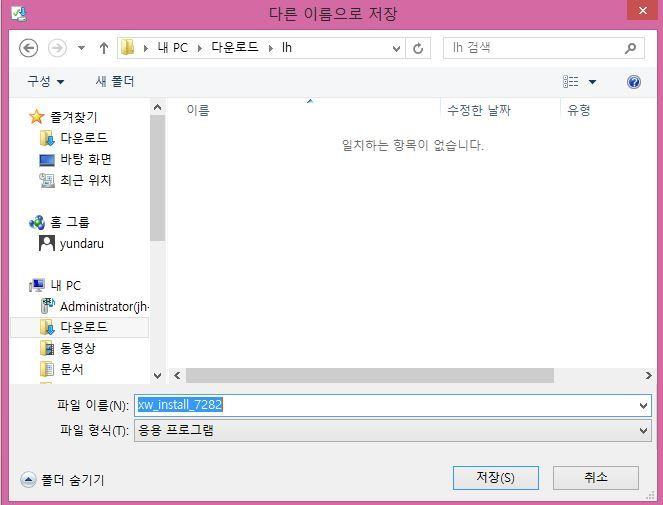The width and height of the screenshot is (663, 505).
Task: Click folder icon in the address bar
Action: 128,47
